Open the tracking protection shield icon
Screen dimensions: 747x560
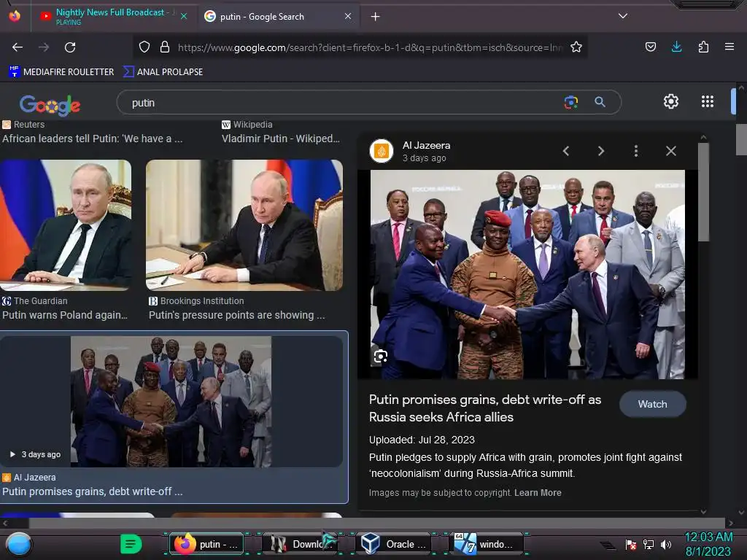(144, 47)
